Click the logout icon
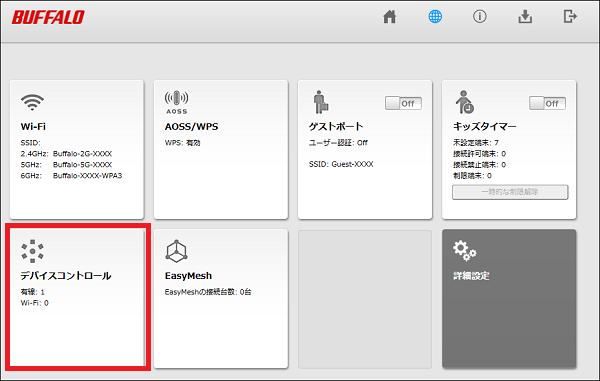Viewport: 600px width, 381px height. coord(570,16)
